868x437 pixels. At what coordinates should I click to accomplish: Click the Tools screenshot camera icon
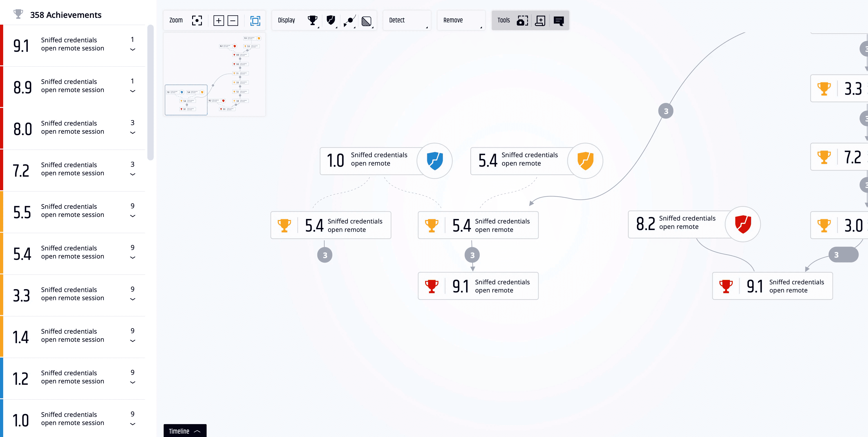(522, 20)
